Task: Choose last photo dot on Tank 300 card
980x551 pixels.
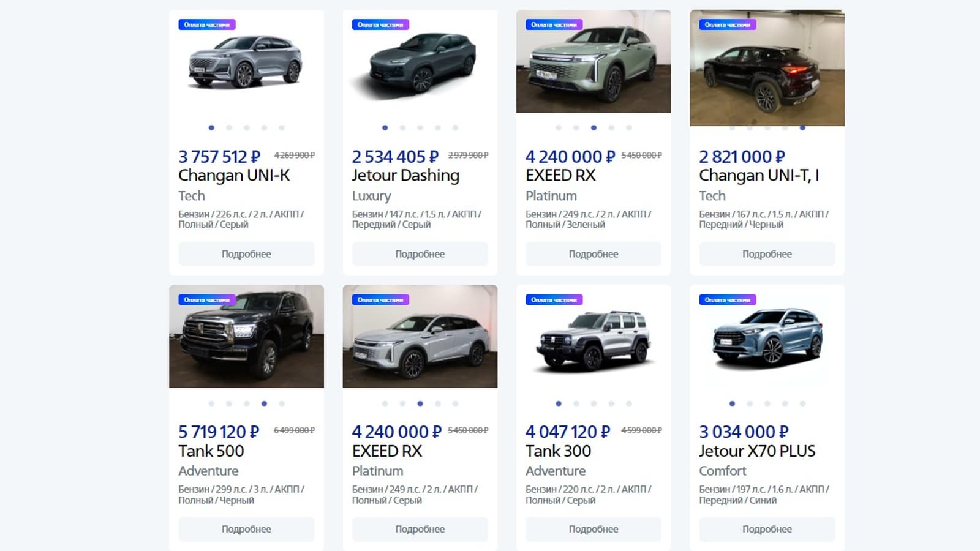Action: coord(629,403)
